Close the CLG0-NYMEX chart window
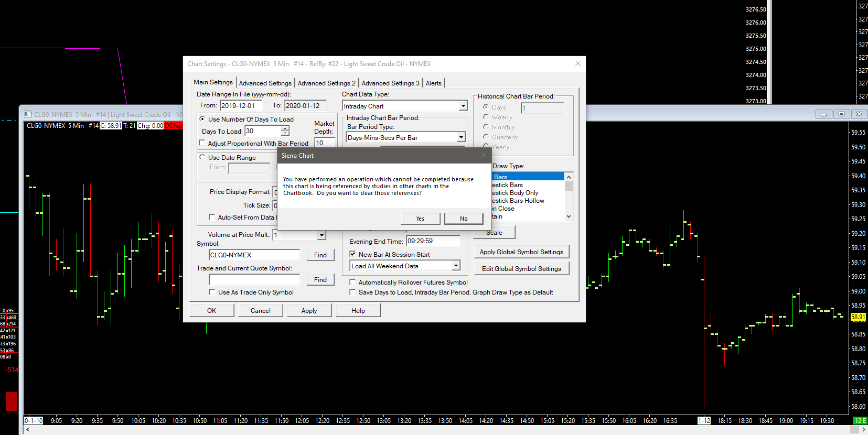The width and height of the screenshot is (868, 435). (x=859, y=114)
